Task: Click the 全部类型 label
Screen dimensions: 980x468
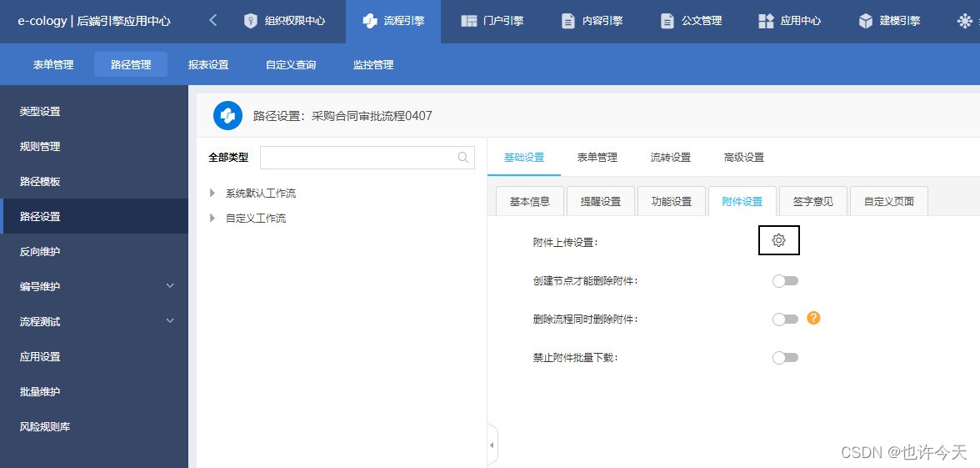Action: click(x=228, y=158)
